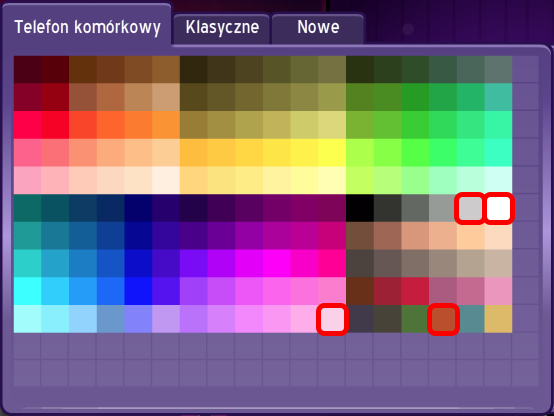Select the palest mint swatch below aquamarine

[x=498, y=180]
